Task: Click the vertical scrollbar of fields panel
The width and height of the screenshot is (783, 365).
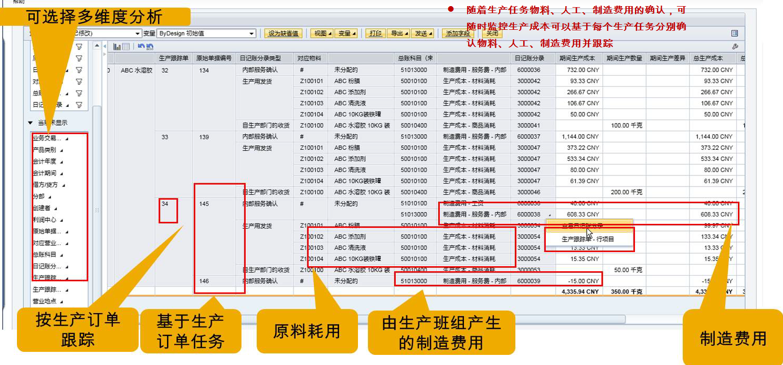Action: pyautogui.click(x=97, y=200)
